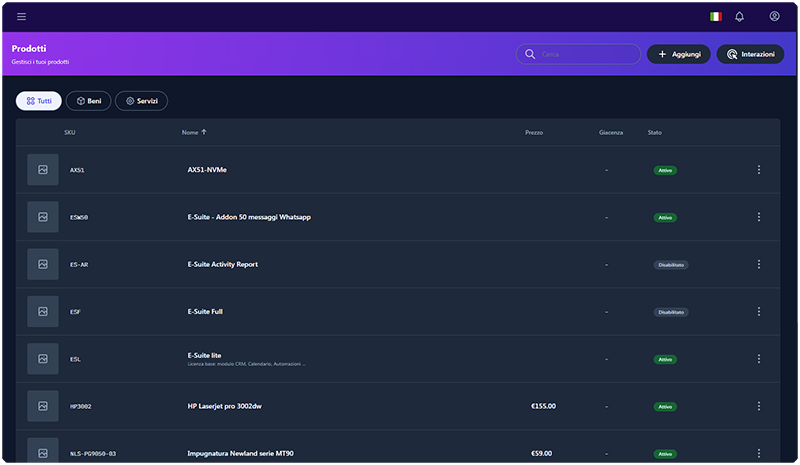Switch to the Beni filter tab
This screenshot has height=465, width=800.
[x=88, y=101]
